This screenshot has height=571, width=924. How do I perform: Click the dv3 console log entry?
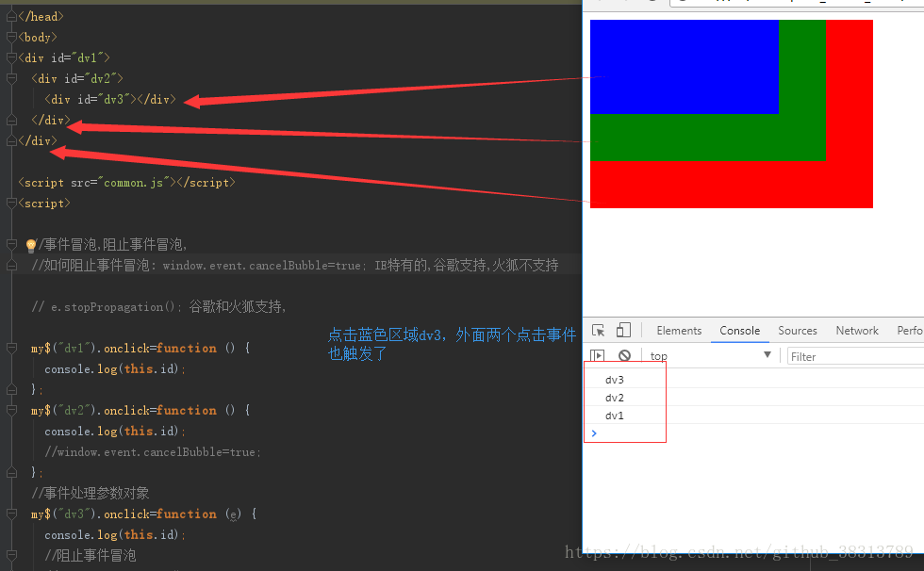[x=615, y=380]
